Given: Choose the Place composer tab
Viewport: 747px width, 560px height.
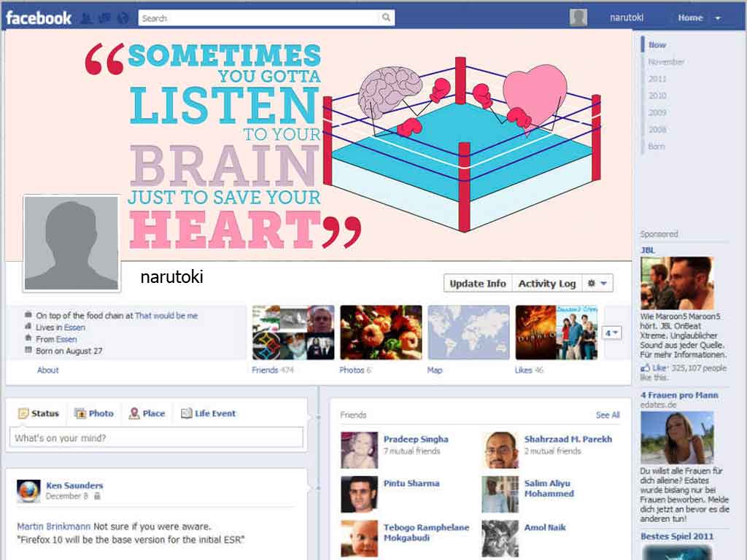Looking at the screenshot, I should tap(147, 413).
